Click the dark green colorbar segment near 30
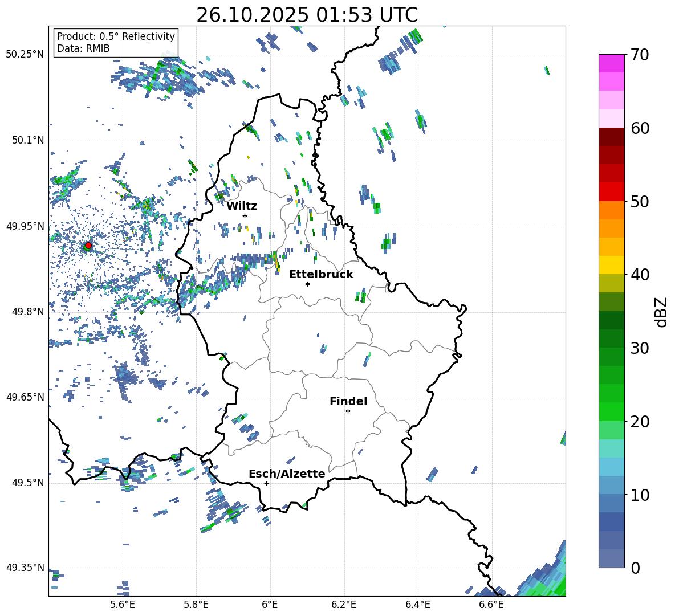Viewport: 675px width, 616px height. point(611,338)
